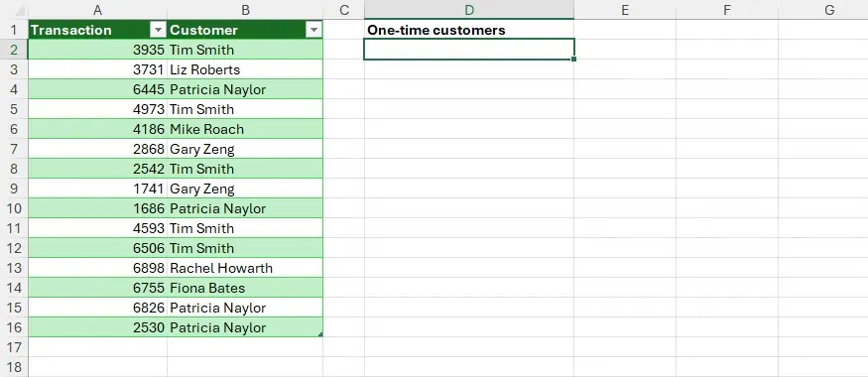
Task: Select Fiona Bates customer cell
Action: click(x=245, y=288)
